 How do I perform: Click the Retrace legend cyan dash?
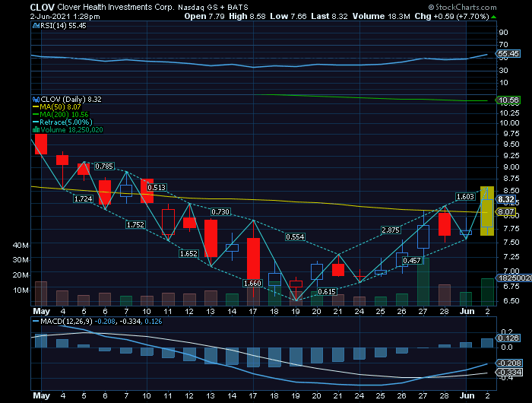[36, 122]
